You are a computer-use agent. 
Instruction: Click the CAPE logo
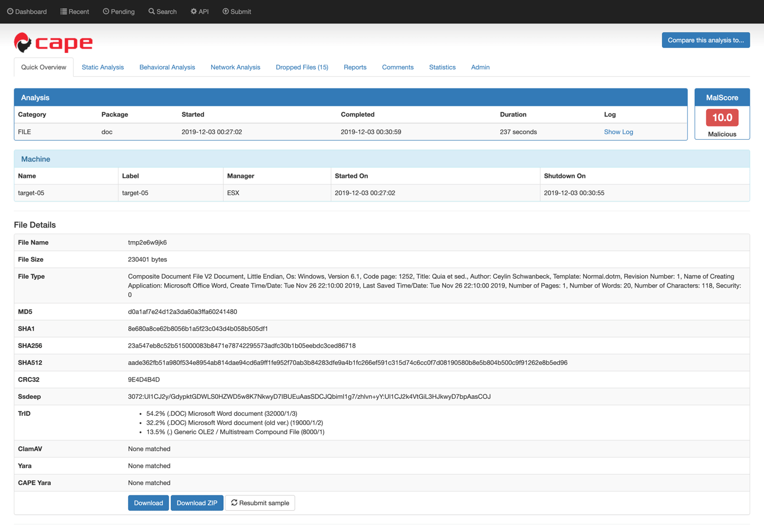point(53,43)
